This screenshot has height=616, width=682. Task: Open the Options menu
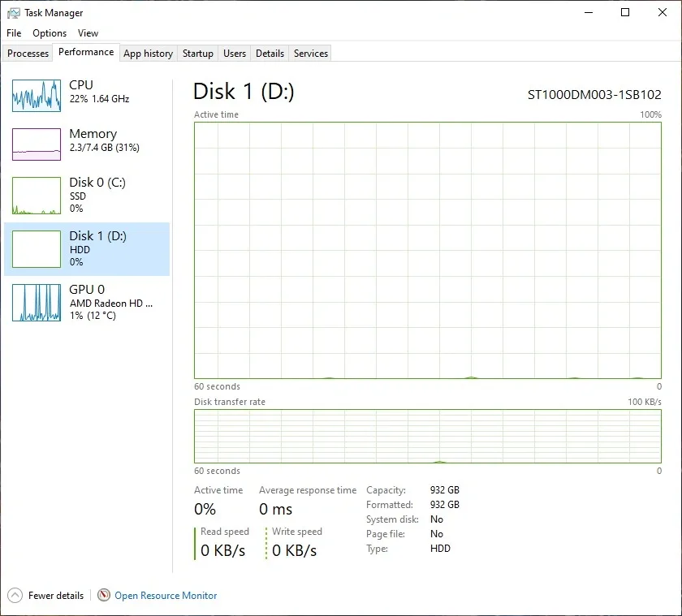pyautogui.click(x=50, y=33)
